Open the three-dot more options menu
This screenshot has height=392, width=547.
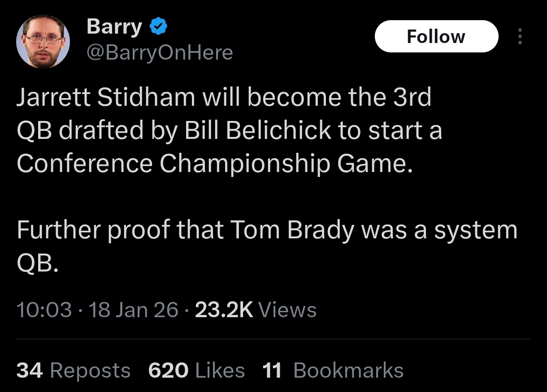pos(520,36)
